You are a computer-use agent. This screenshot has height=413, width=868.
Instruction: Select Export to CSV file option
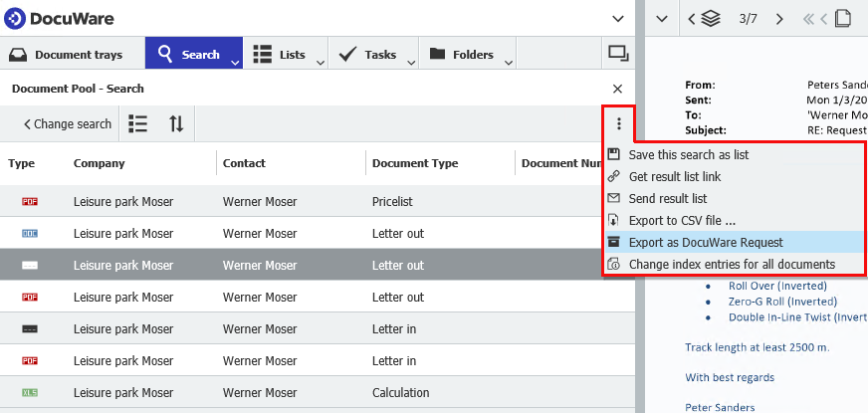[682, 221]
